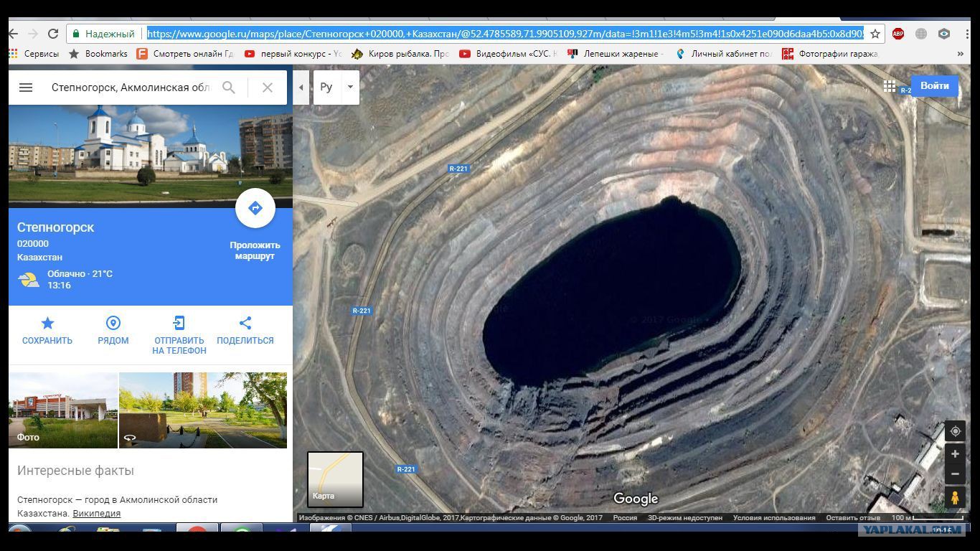Zoom in with the plus button
The image size is (980, 551).
coord(955,454)
